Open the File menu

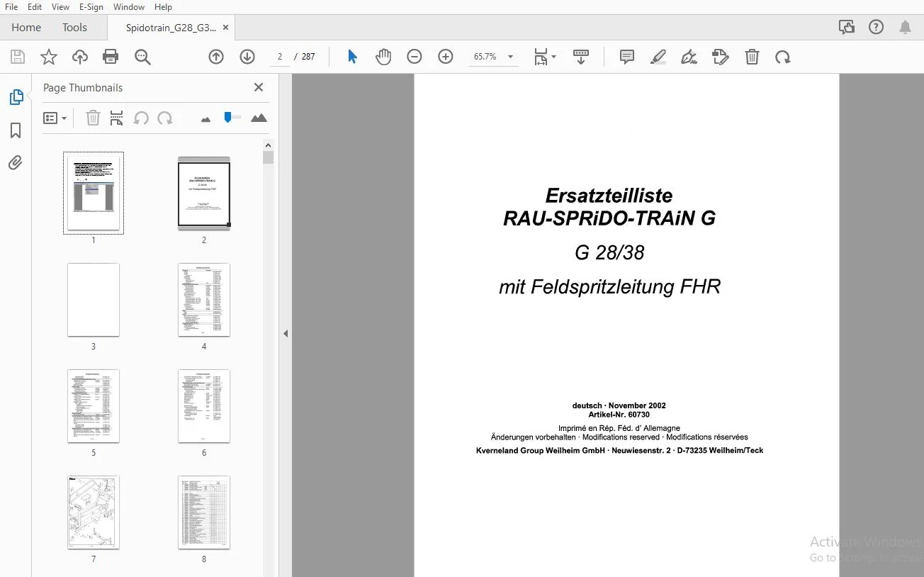[11, 7]
